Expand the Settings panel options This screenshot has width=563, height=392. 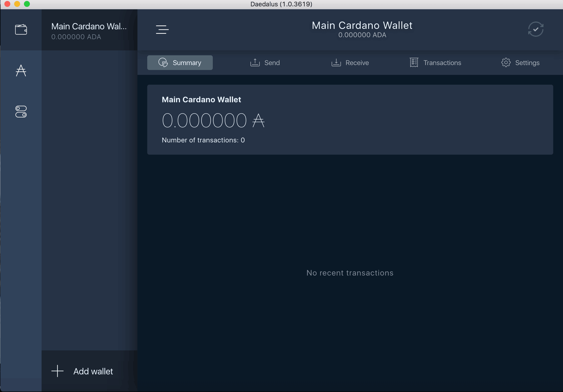click(x=520, y=62)
